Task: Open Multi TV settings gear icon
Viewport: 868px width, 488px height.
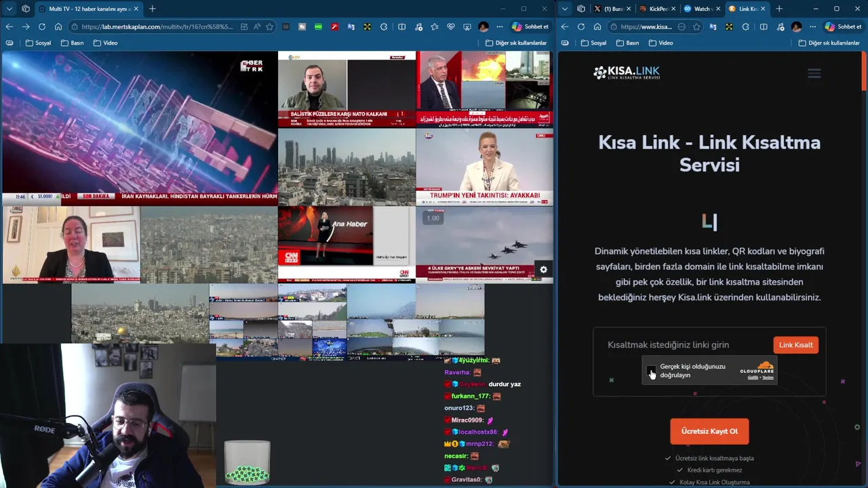Action: point(543,270)
